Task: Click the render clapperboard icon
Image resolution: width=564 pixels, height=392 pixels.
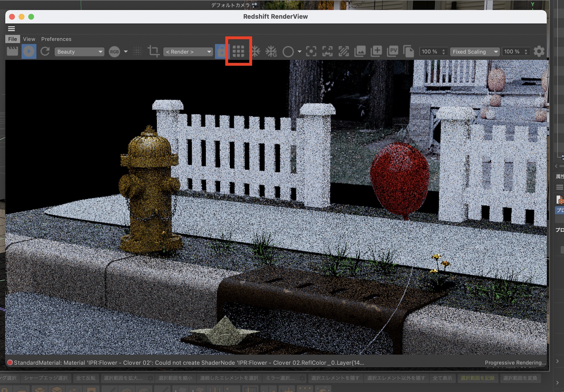Action: pos(12,52)
